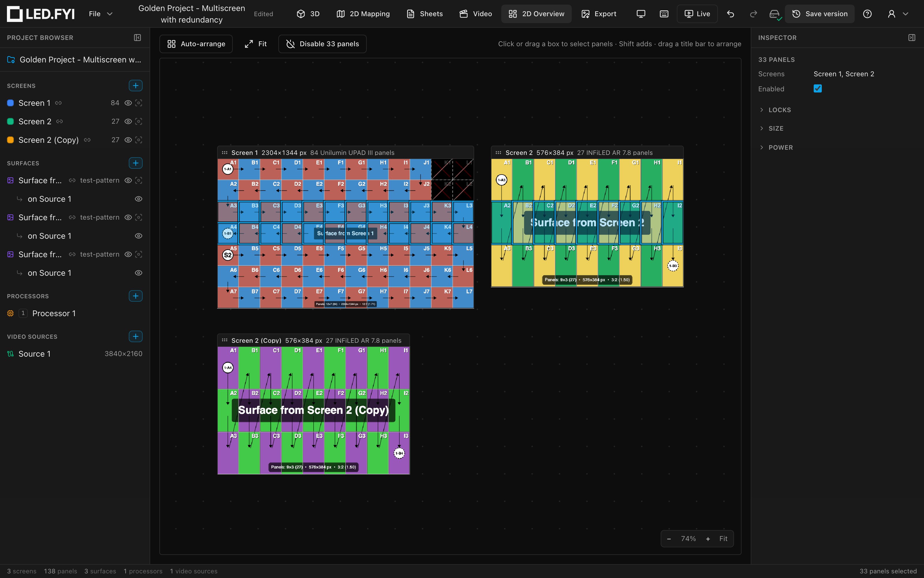The width and height of the screenshot is (924, 578).
Task: Zoom in with the plus stepper
Action: coord(708,539)
